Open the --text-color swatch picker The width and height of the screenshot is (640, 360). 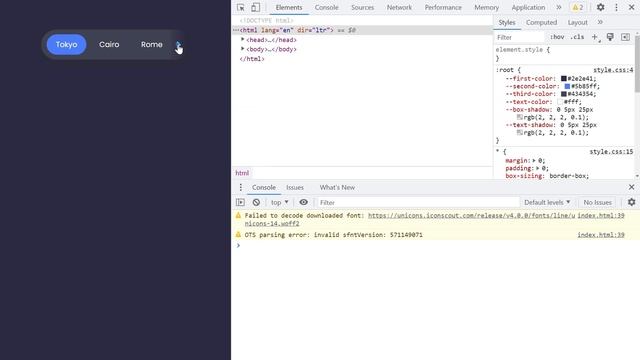click(560, 102)
